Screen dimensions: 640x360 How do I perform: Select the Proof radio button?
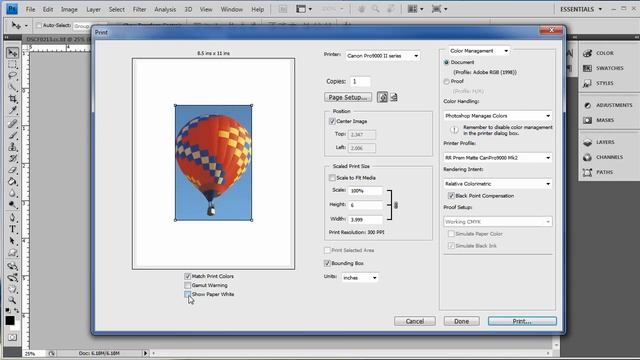[447, 82]
